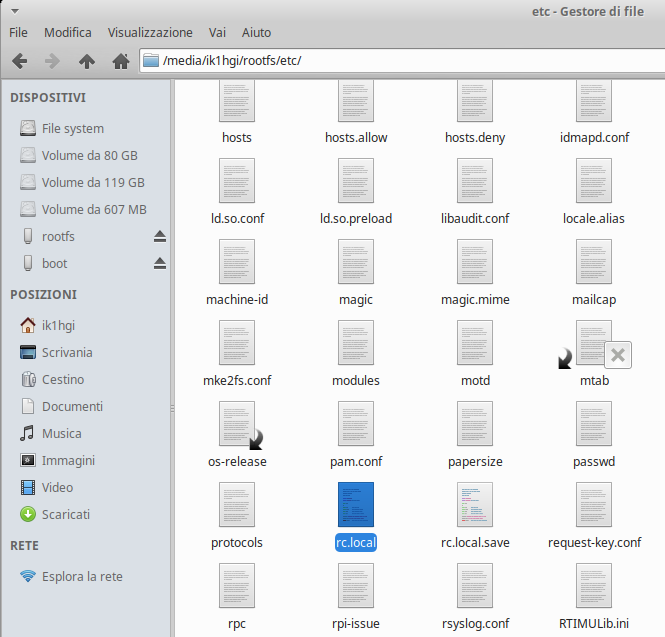This screenshot has height=637, width=665.
Task: Open Cestino trash location
Action: click(x=62, y=380)
